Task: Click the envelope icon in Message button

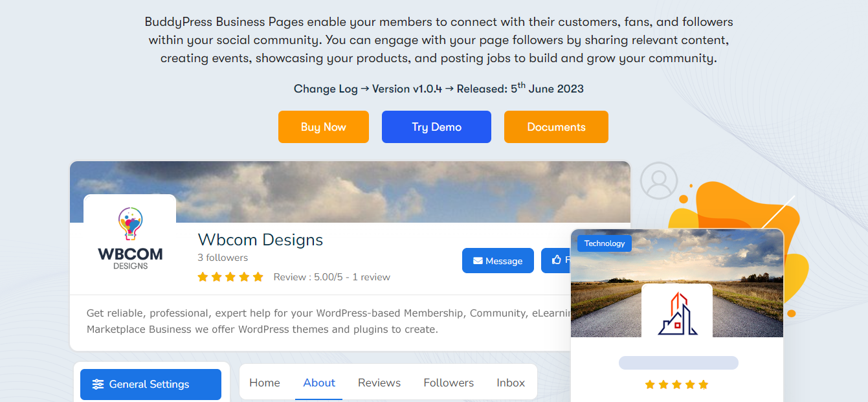Action: (478, 261)
